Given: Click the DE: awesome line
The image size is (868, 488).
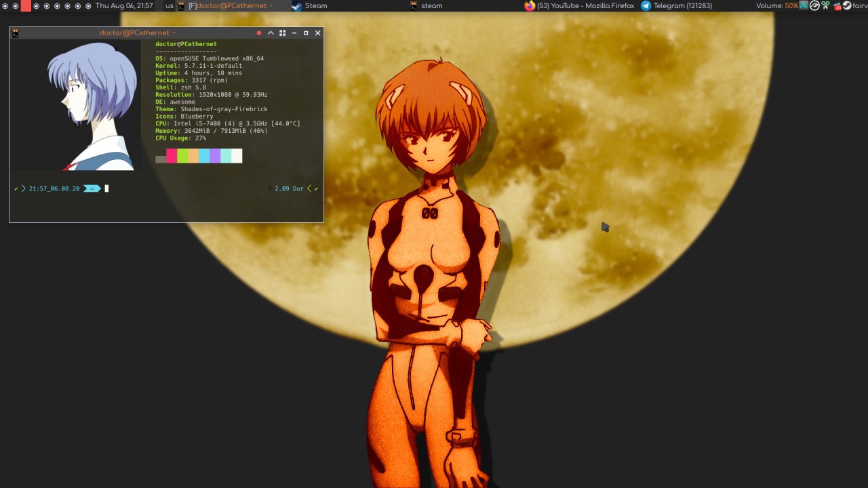Looking at the screenshot, I should coord(175,102).
